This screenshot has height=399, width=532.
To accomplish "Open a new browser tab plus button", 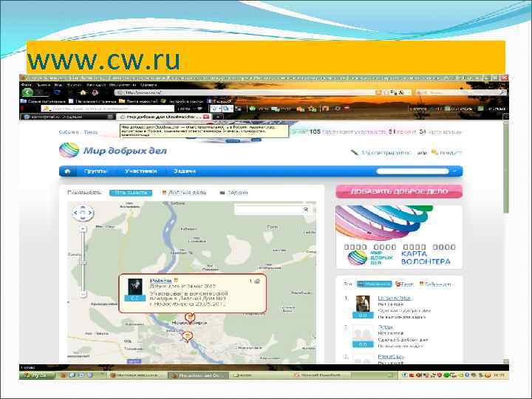I will pyautogui.click(x=219, y=117).
